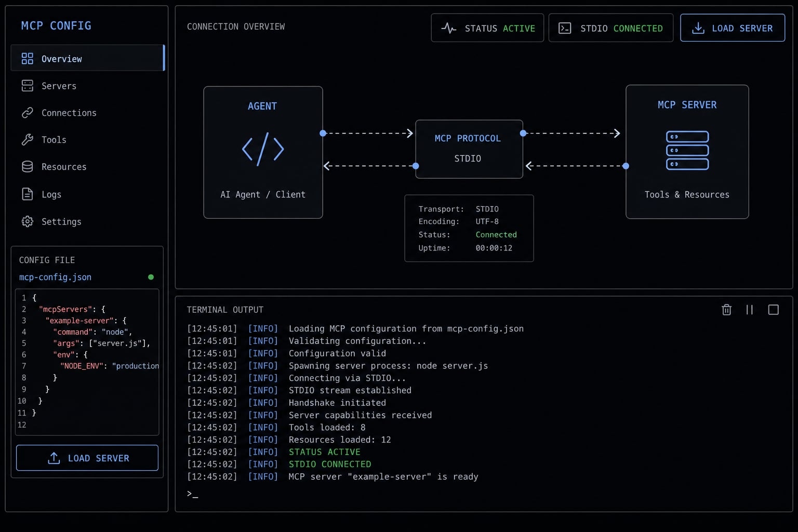Click the Transport: STDIO detail row

(x=459, y=209)
